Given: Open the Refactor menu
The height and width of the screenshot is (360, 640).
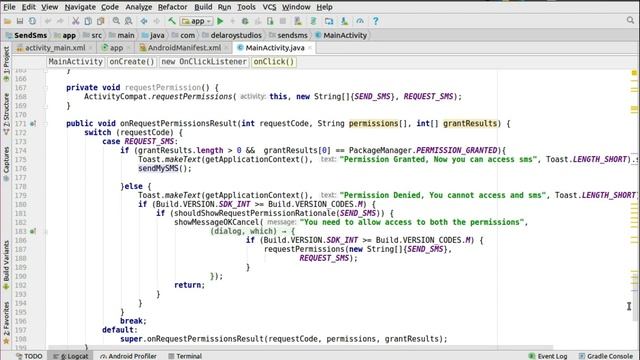Looking at the screenshot, I should click(x=173, y=7).
